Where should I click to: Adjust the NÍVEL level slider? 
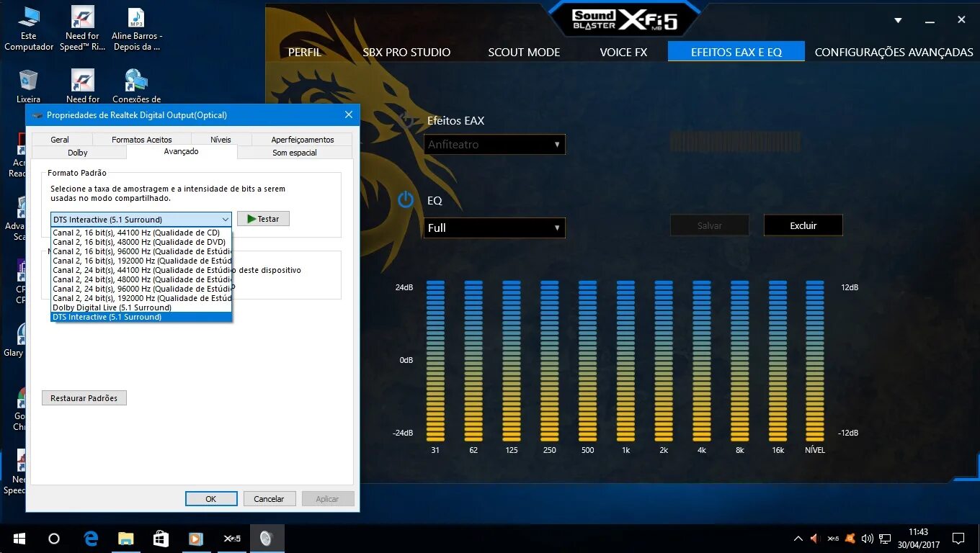point(814,361)
